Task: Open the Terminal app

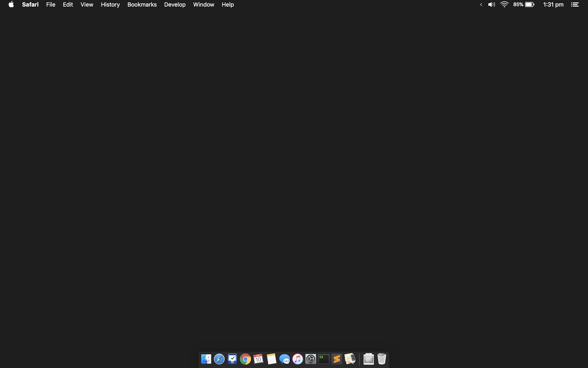Action: click(324, 359)
